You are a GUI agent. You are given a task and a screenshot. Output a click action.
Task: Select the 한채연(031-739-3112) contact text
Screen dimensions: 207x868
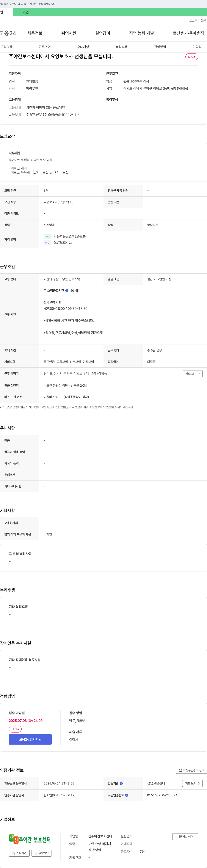[60, 795]
